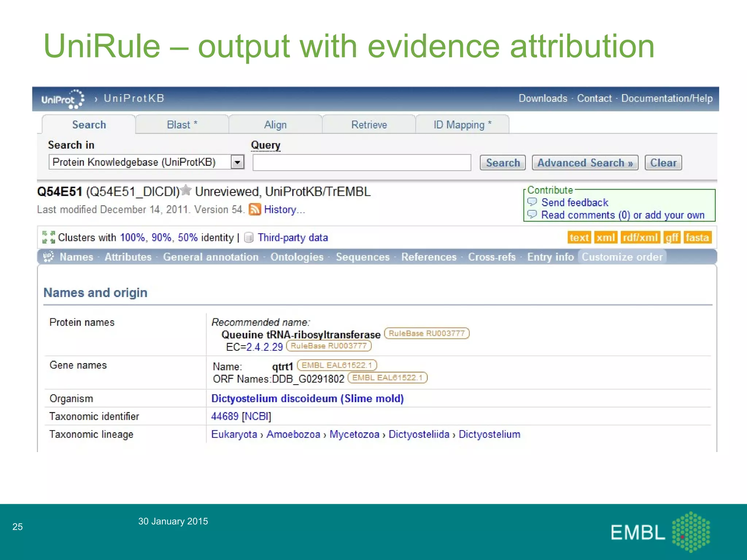The image size is (747, 560).
Task: Open Third-party data link
Action: tap(293, 238)
